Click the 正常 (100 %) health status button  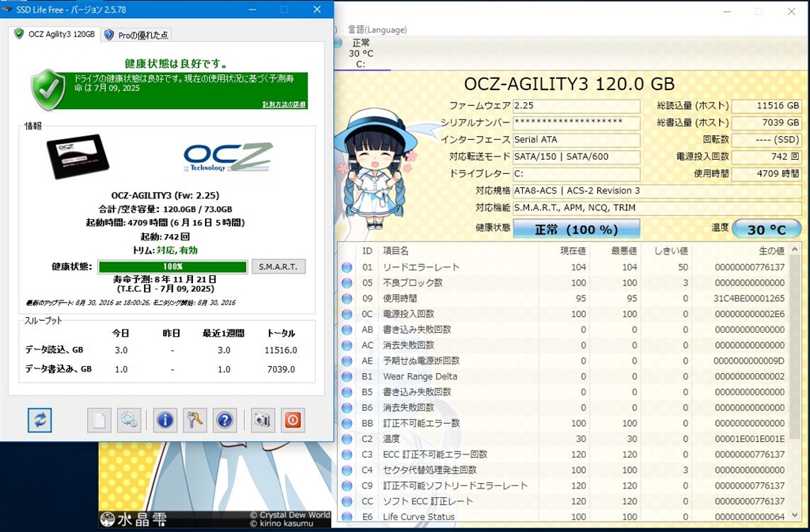coord(576,228)
